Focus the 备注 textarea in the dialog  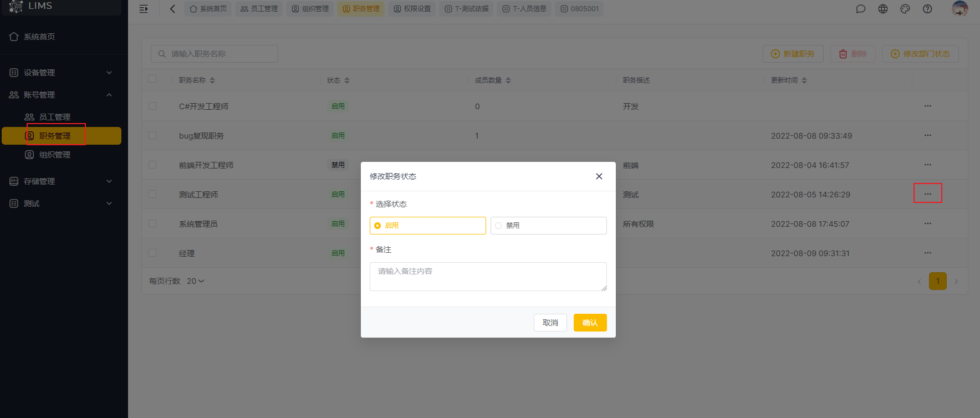(488, 277)
